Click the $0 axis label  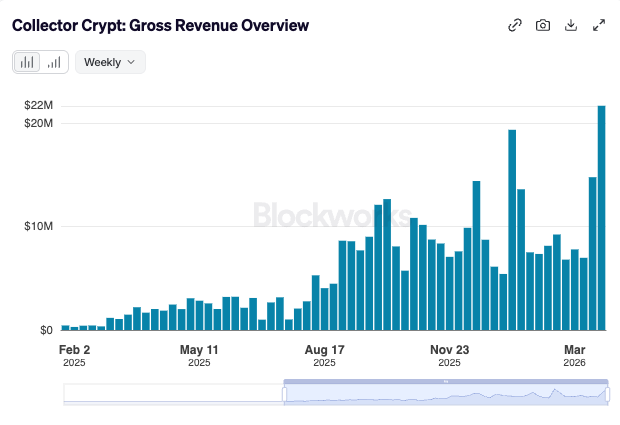coord(46,330)
